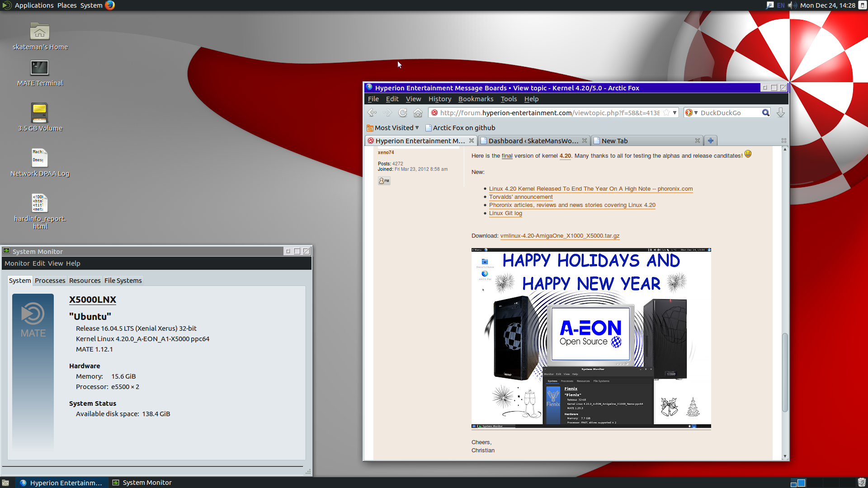Switch to the File Systems tab
This screenshot has width=868, height=488.
click(123, 281)
